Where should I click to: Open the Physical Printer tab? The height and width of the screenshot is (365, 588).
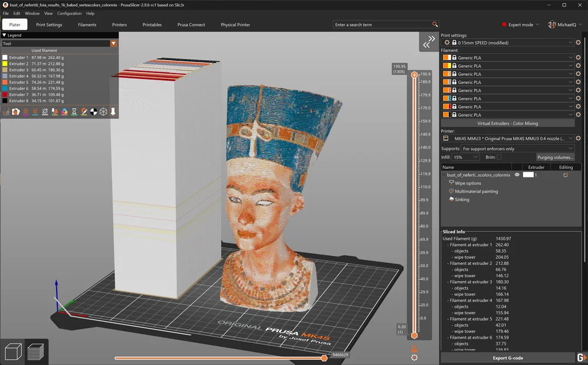pos(236,25)
